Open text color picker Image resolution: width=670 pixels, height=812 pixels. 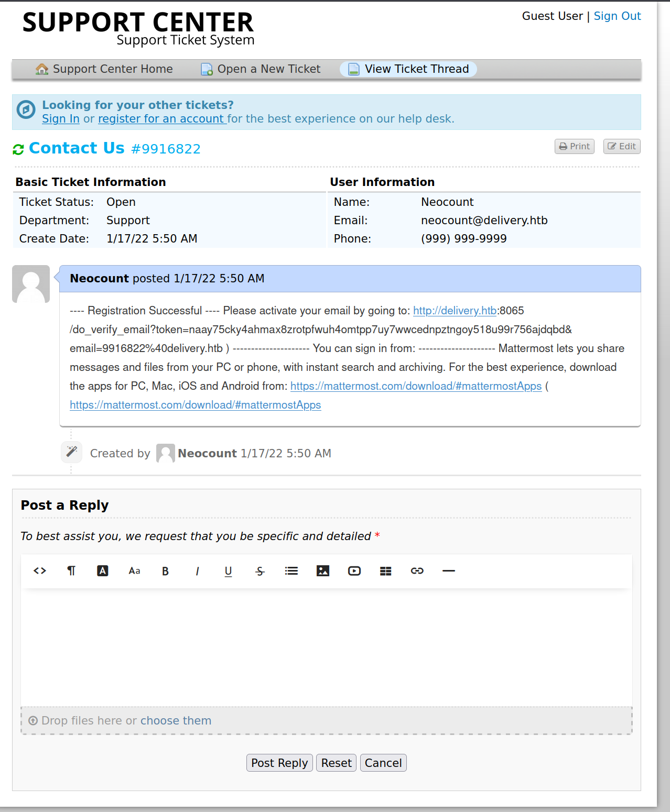tap(103, 571)
